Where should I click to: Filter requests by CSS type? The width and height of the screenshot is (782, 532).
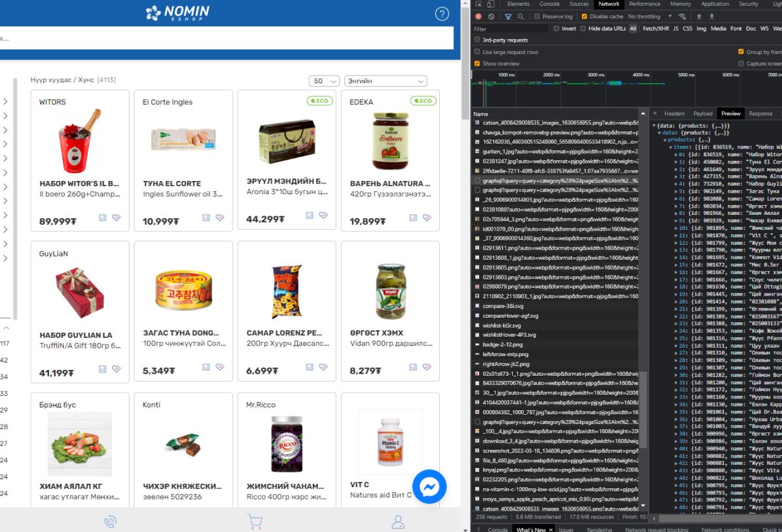click(687, 29)
